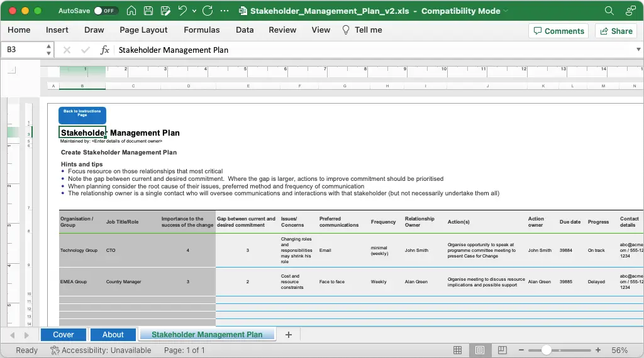644x358 pixels.
Task: Click the Home icon in title bar
Action: point(131,11)
